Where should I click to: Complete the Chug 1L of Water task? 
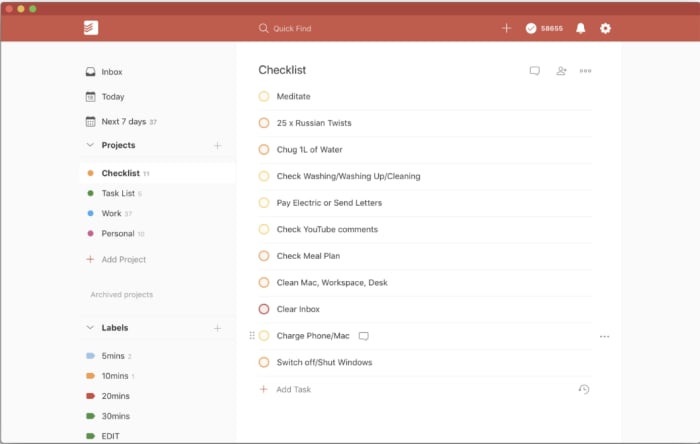click(x=264, y=149)
